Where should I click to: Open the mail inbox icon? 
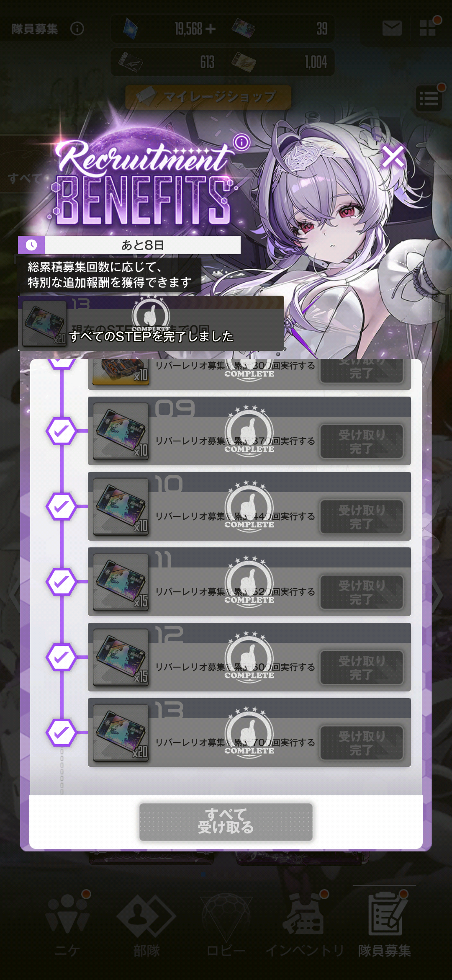392,28
